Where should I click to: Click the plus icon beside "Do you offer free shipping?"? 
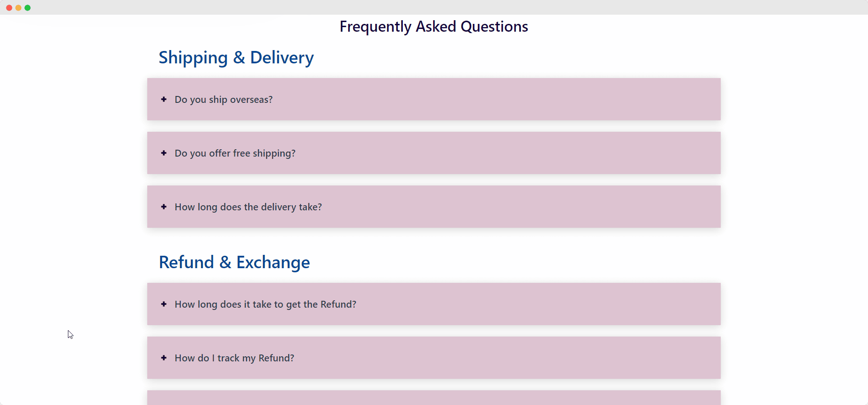[164, 153]
